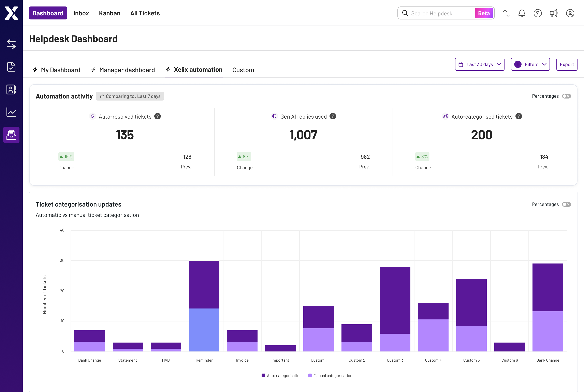Click the Invoice axis label
This screenshot has height=392, width=584.
[x=242, y=360]
